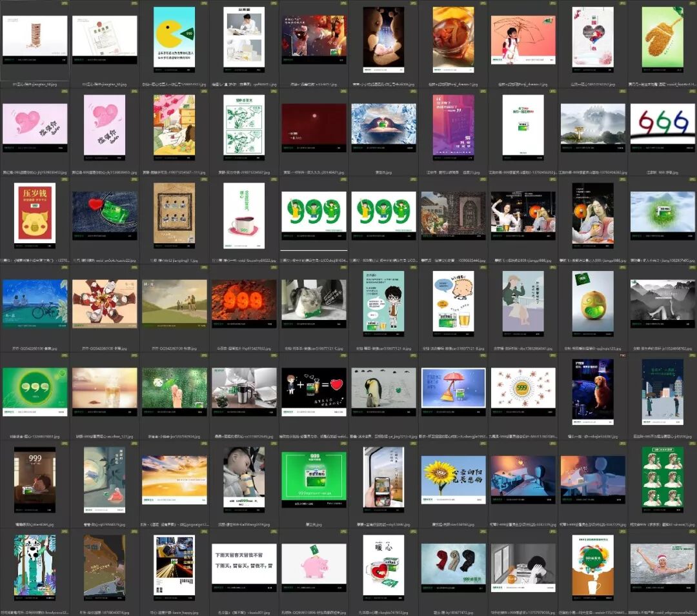The height and width of the screenshot is (616, 697).
Task: Open the swimmer in Santa hat thumbnail
Action: coord(663,568)
